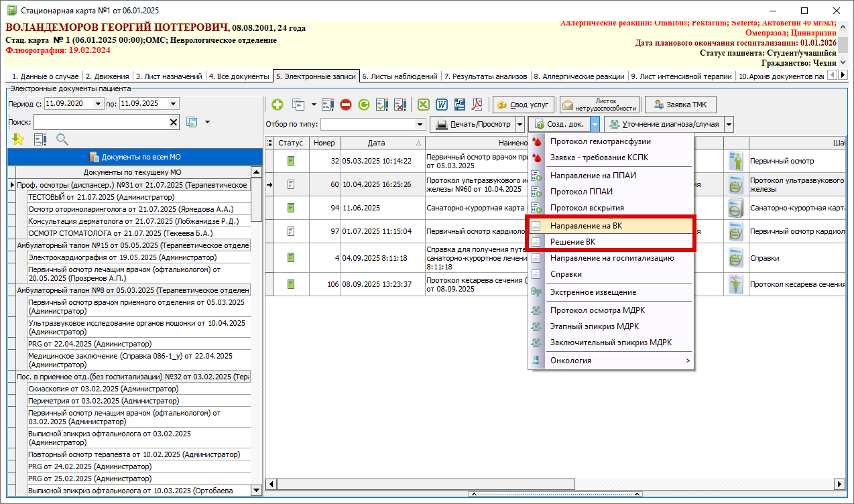Click the status icon of document number 106
The width and height of the screenshot is (854, 504).
coord(291,284)
